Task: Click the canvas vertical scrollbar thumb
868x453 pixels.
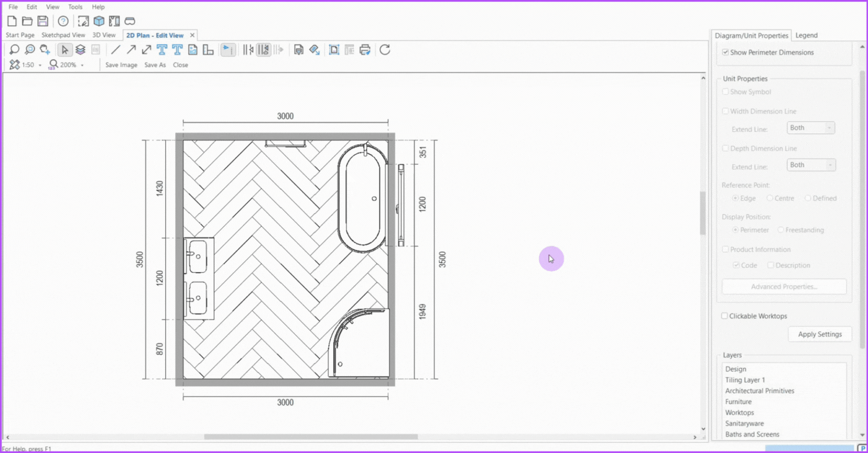Action: 703,213
